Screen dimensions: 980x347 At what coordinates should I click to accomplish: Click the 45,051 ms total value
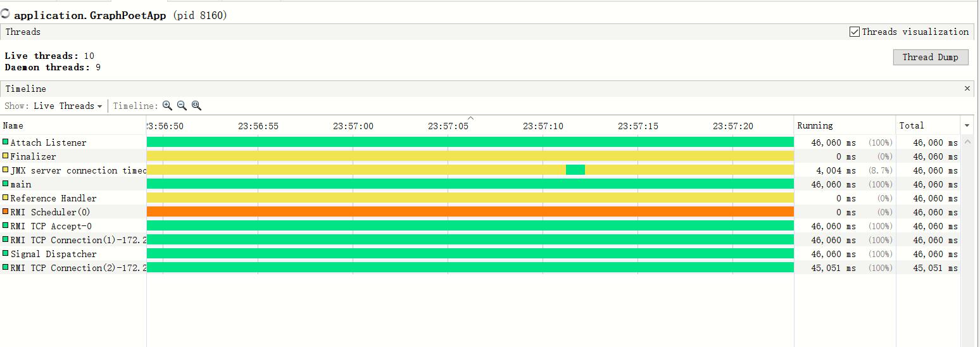(x=936, y=268)
